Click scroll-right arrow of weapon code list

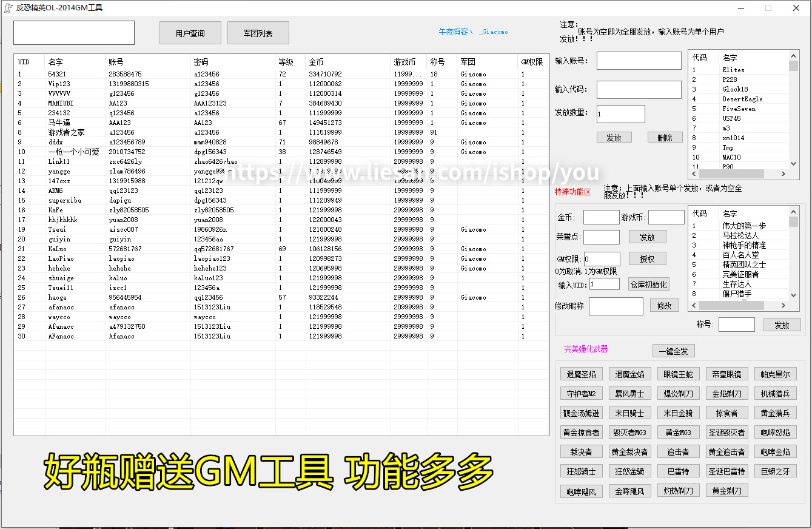pos(783,174)
